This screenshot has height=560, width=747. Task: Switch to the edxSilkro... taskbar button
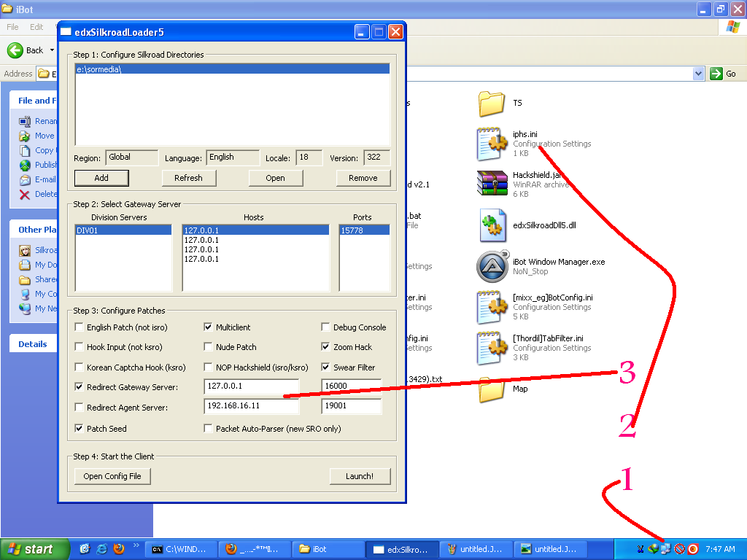pyautogui.click(x=402, y=549)
